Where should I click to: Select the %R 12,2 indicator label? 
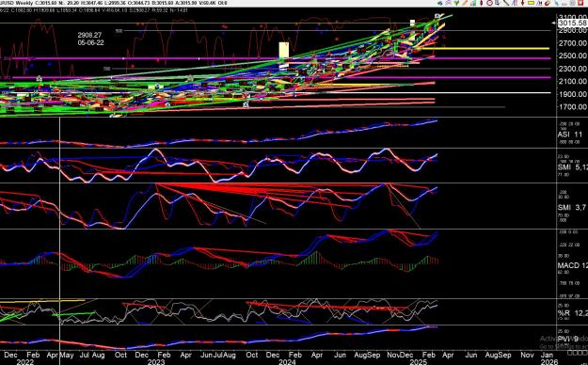[572, 313]
